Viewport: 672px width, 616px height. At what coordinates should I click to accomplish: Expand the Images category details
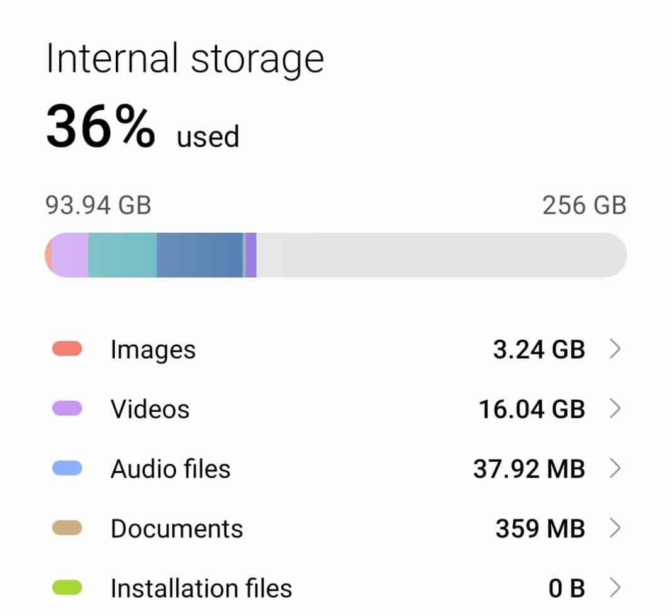click(615, 349)
